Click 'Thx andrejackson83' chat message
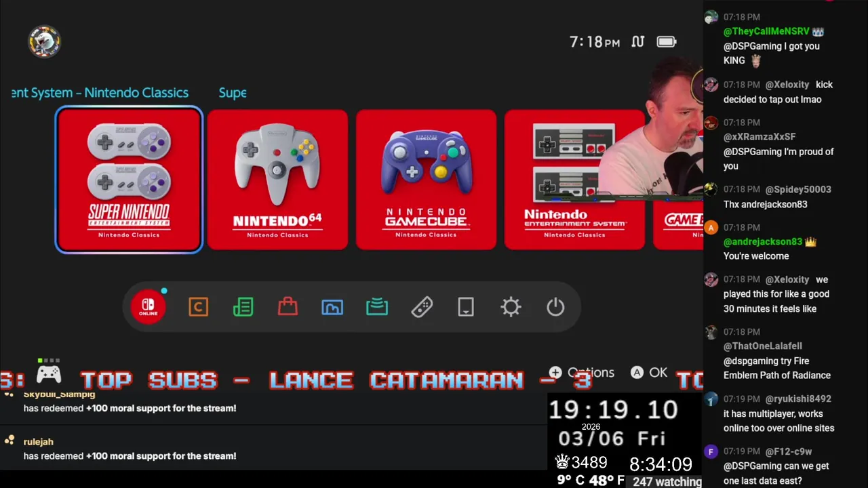The height and width of the screenshot is (488, 868). coord(765,205)
